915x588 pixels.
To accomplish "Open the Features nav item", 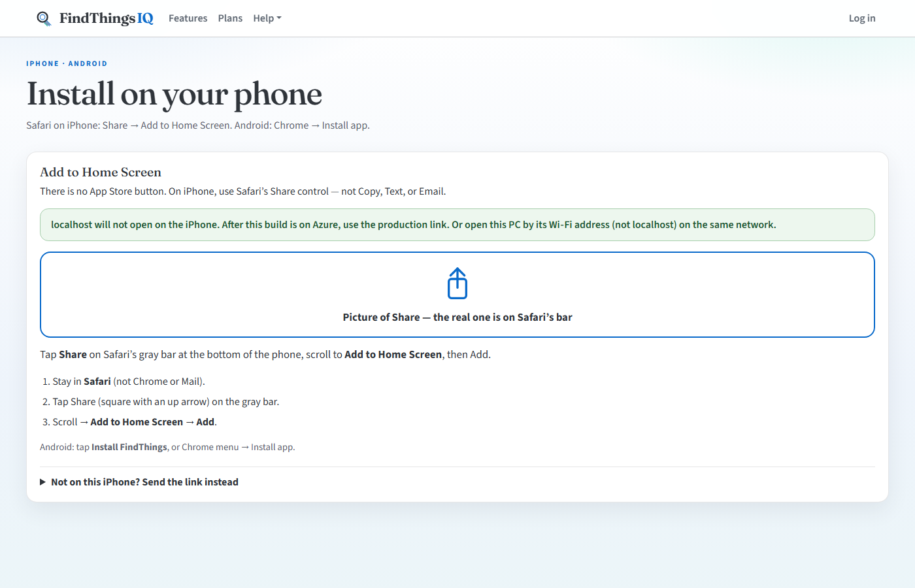I will point(188,18).
